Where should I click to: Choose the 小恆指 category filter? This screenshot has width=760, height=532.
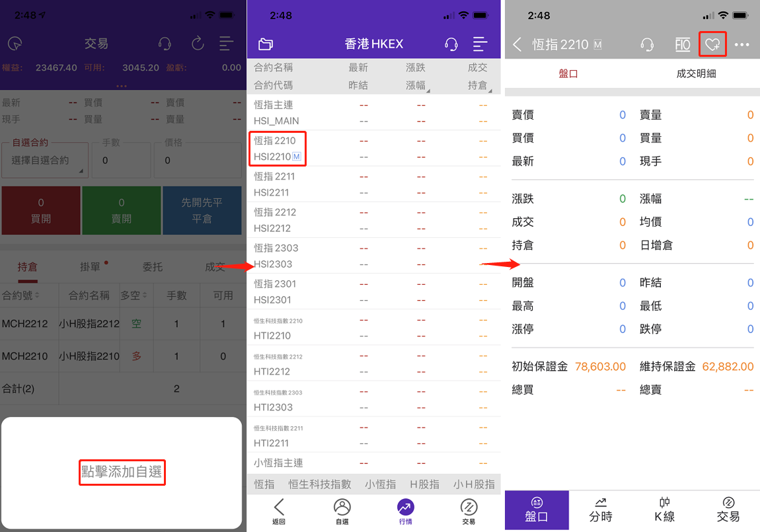380,484
